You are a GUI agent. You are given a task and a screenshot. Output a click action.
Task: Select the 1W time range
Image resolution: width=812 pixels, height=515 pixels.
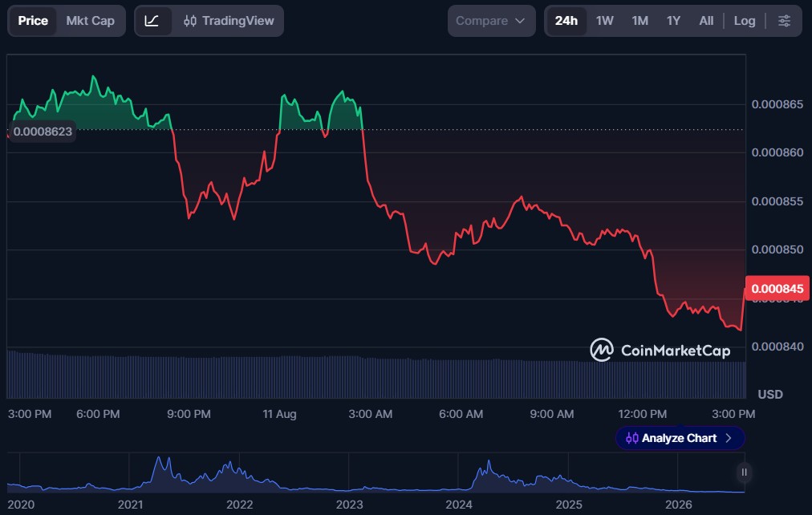tap(604, 21)
